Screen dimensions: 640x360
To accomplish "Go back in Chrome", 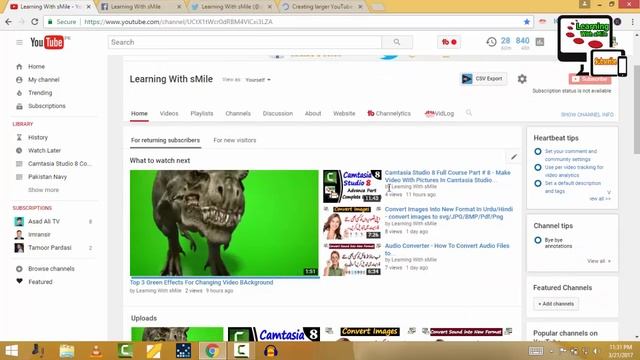I will (9, 22).
